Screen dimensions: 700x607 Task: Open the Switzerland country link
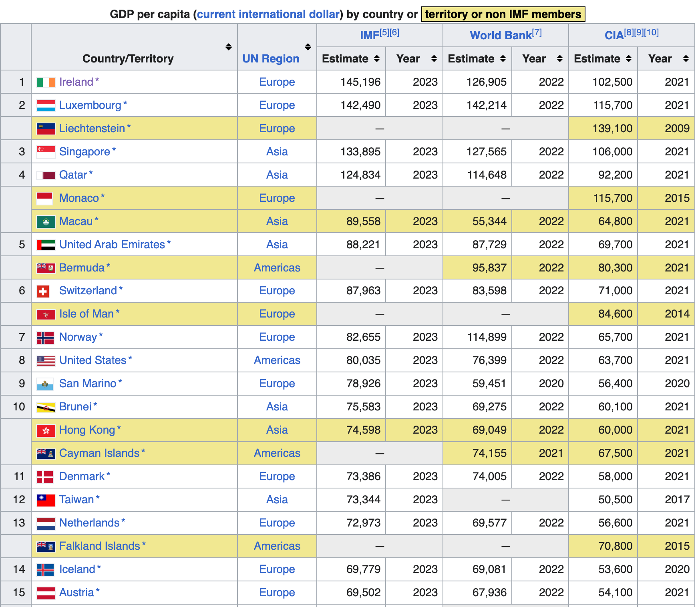88,291
